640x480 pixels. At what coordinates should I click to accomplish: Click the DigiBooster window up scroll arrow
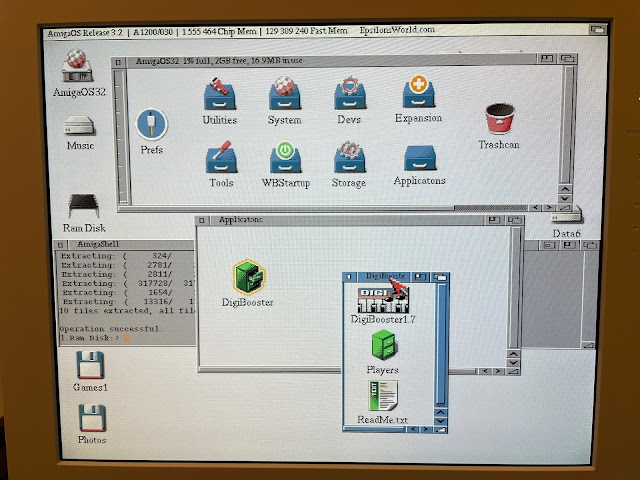tap(441, 412)
